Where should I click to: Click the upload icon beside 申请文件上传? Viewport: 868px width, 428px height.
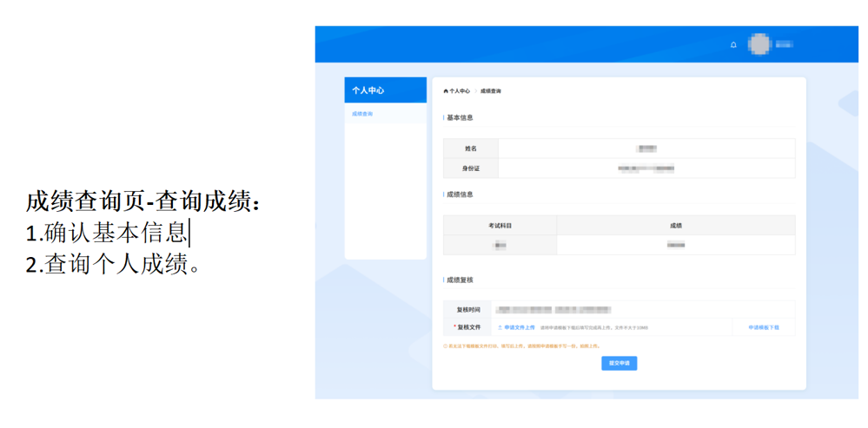500,328
